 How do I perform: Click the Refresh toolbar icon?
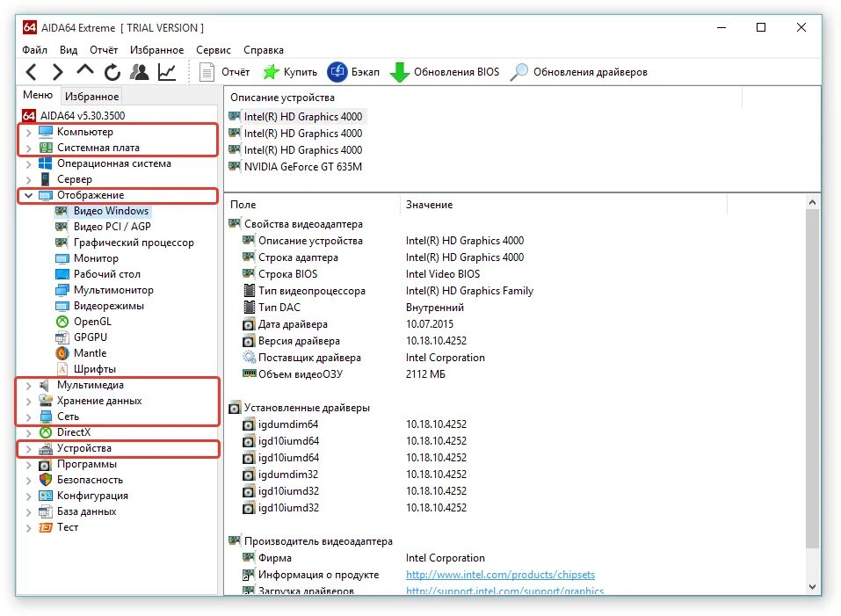pos(112,72)
